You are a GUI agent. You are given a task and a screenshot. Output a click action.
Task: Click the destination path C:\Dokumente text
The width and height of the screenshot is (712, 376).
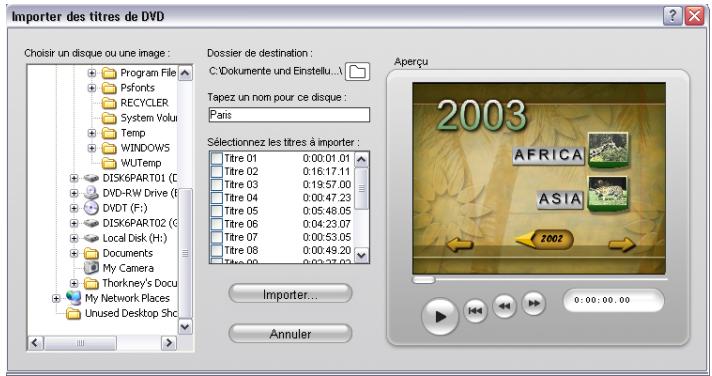click(x=276, y=71)
